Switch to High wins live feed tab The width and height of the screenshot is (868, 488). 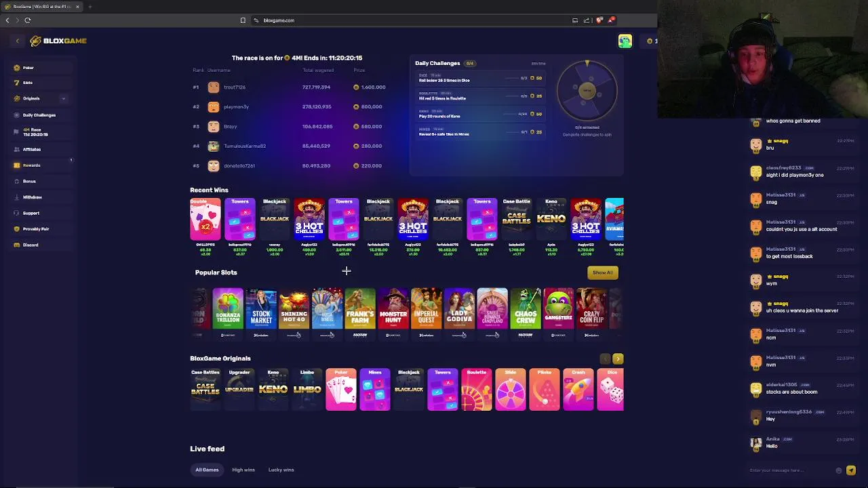243,470
